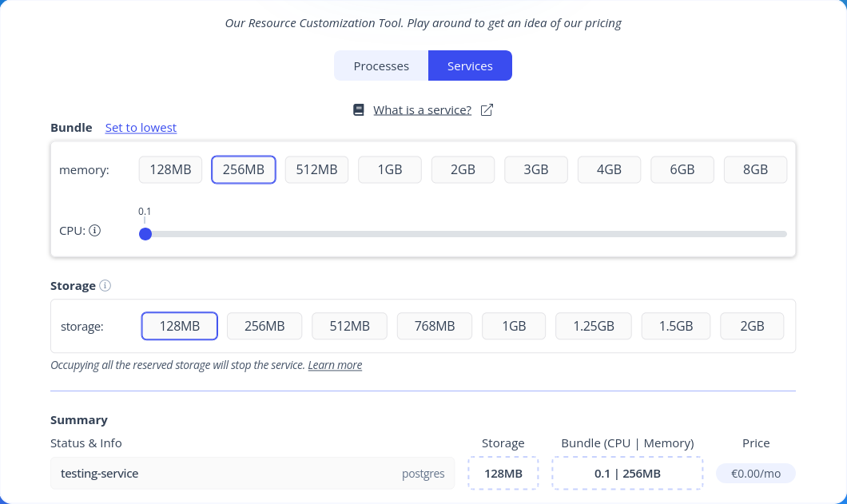Switch to the Processes tab

click(x=381, y=66)
